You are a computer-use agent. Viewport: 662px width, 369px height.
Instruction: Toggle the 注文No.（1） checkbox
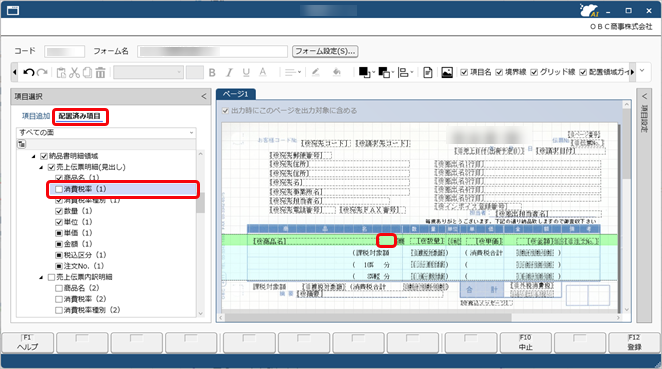[59, 266]
